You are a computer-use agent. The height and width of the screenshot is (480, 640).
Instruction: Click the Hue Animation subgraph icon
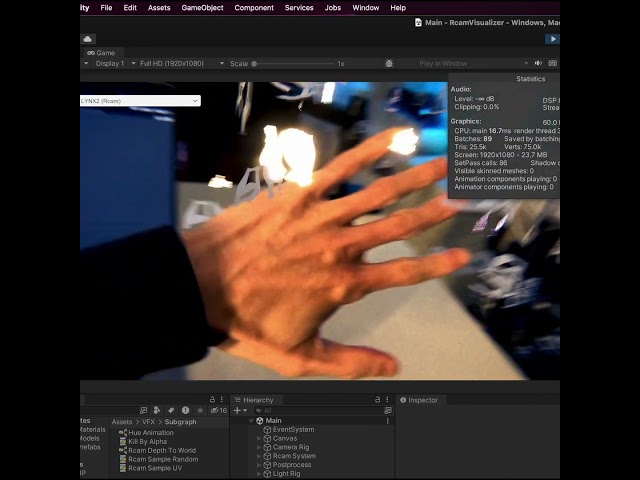(x=123, y=433)
